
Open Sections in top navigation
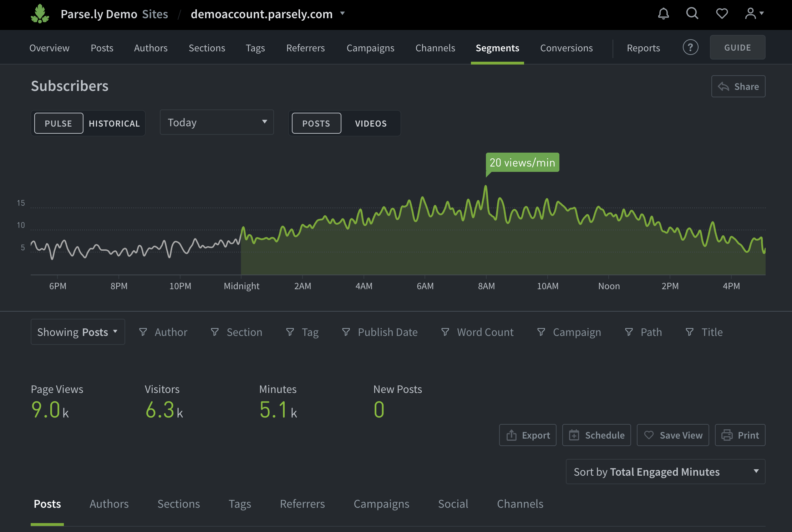[207, 48]
